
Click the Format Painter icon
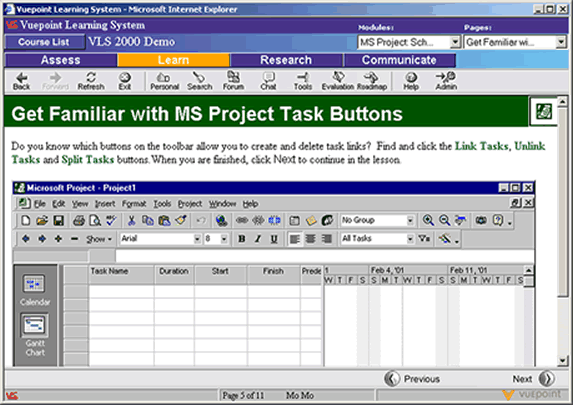point(180,220)
